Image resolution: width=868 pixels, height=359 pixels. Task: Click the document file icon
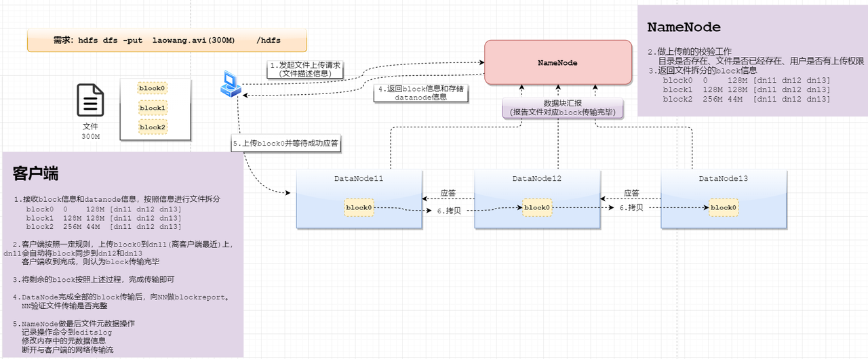pyautogui.click(x=91, y=101)
